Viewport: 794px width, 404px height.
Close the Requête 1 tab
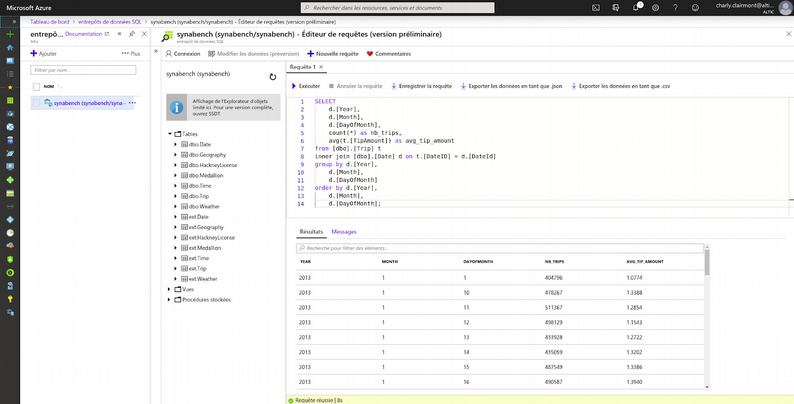(321, 67)
